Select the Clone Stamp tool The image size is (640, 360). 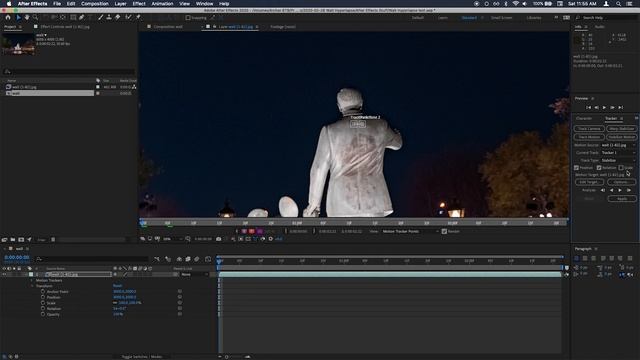pos(109,18)
